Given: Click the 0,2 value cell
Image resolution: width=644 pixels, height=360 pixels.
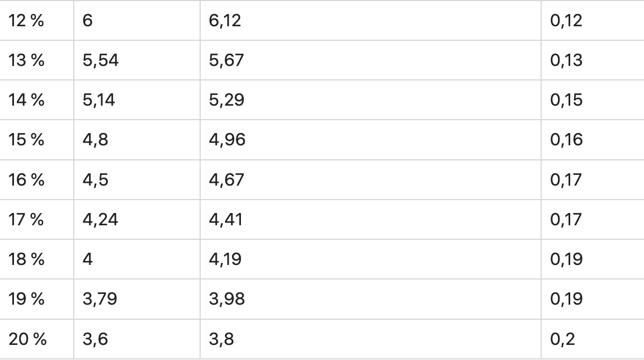Looking at the screenshot, I should click(x=562, y=339).
